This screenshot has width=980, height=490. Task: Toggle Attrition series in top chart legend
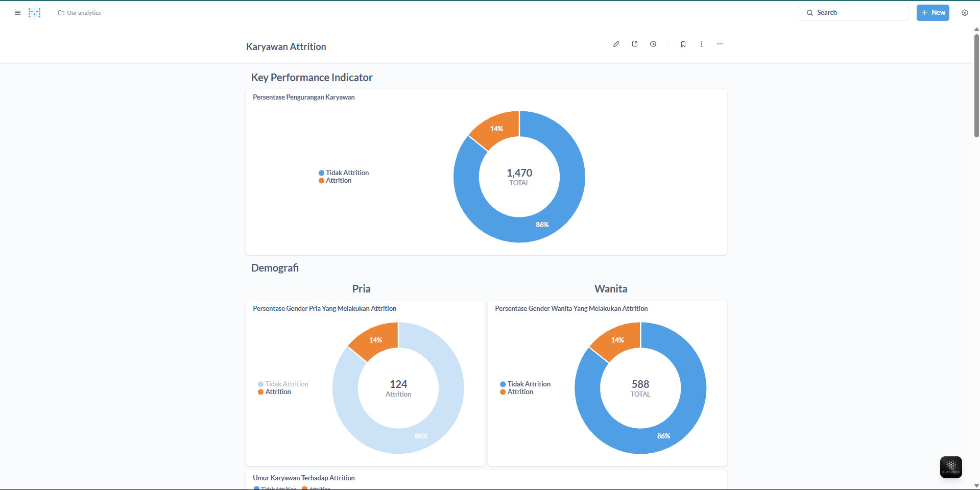338,181
